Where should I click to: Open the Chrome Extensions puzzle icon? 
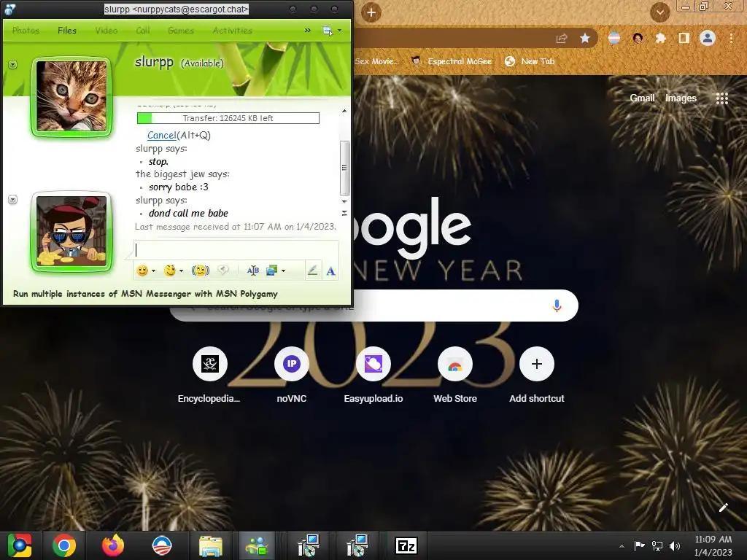tap(660, 38)
